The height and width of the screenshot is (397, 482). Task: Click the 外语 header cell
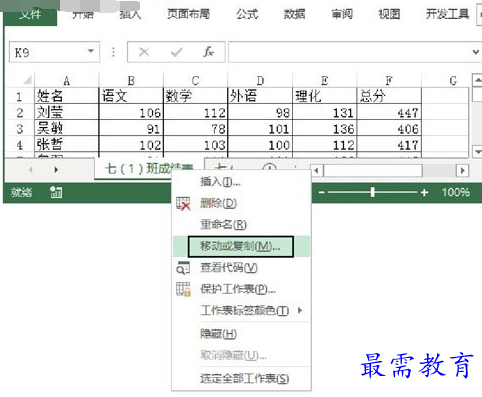[260, 96]
